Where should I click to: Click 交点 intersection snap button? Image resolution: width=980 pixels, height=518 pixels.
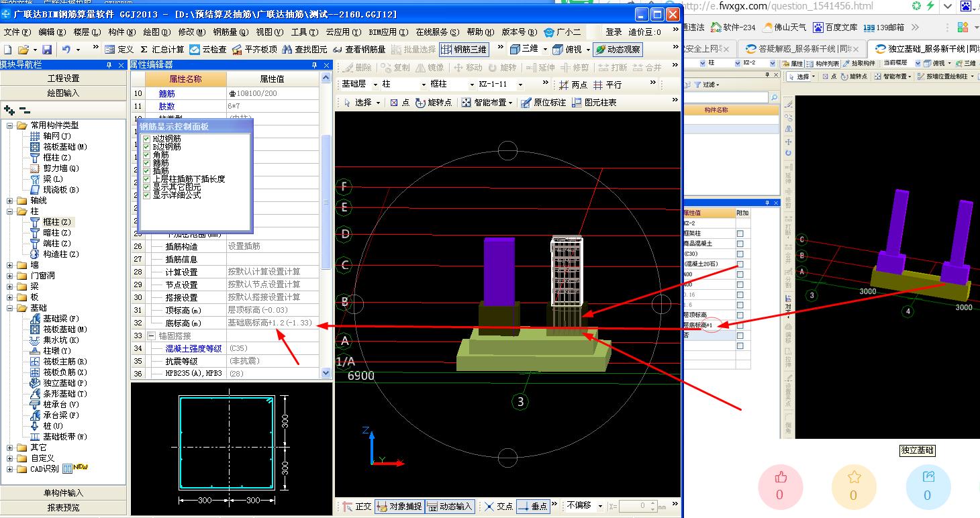click(499, 507)
